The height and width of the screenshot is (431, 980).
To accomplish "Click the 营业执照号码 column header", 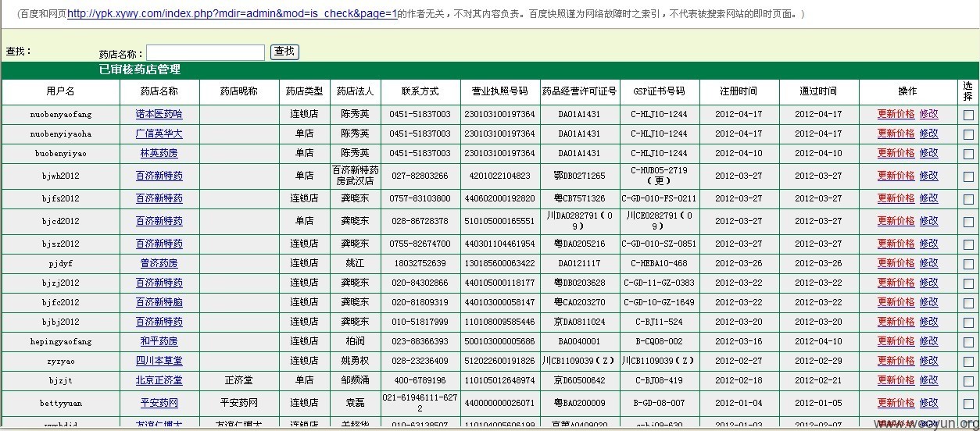I will 499,91.
